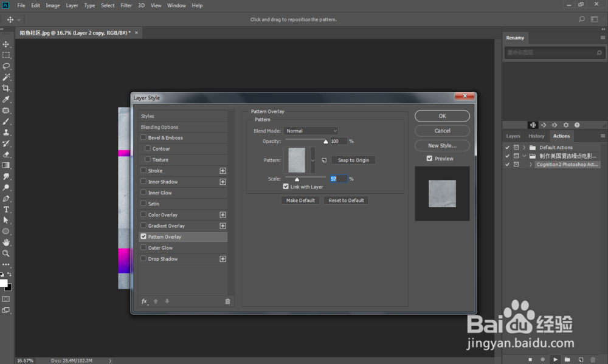Image resolution: width=608 pixels, height=364 pixels.
Task: Enable Inner Shadow checkbox
Action: click(143, 181)
